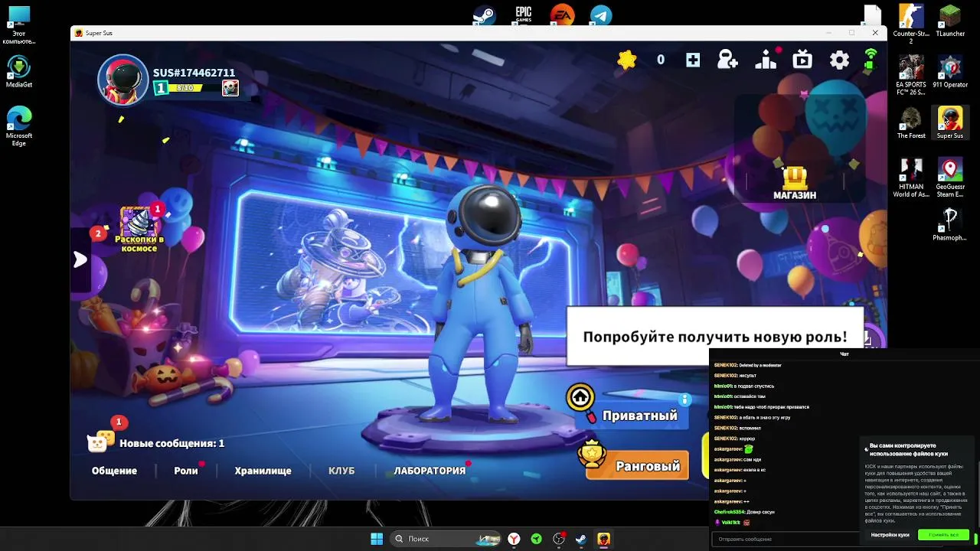Open Counter-Strike 2 desktop icon
This screenshot has height=551, width=980.
[911, 24]
